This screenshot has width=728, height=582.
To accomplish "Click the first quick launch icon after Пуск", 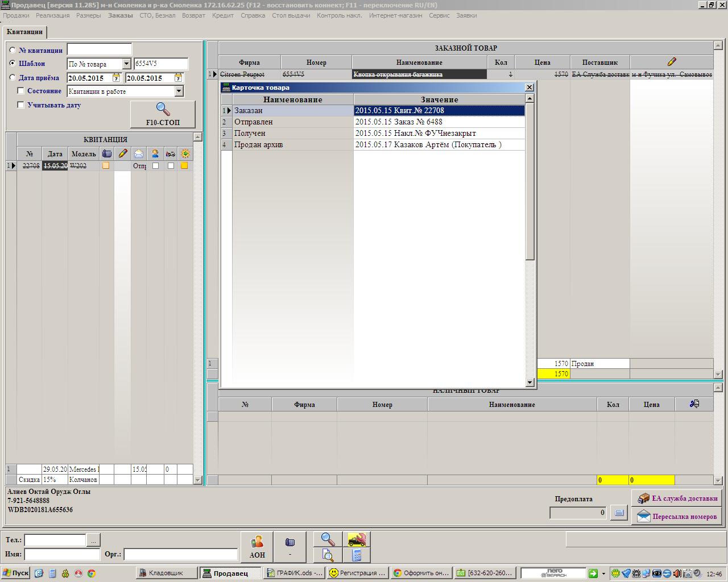I will pos(39,573).
